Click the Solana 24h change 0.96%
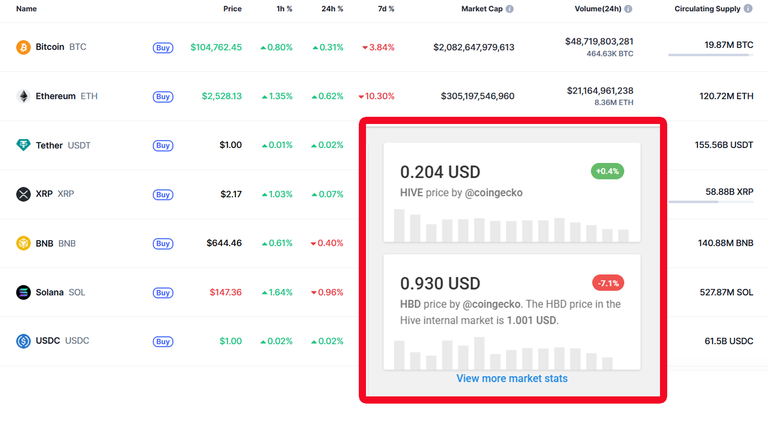Viewport: 768px width, 432px height. click(327, 292)
